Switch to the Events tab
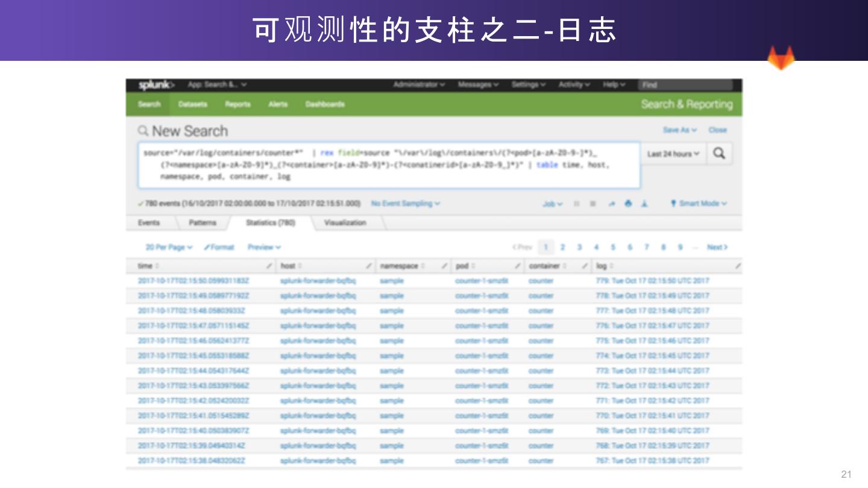The width and height of the screenshot is (868, 488). pos(149,223)
